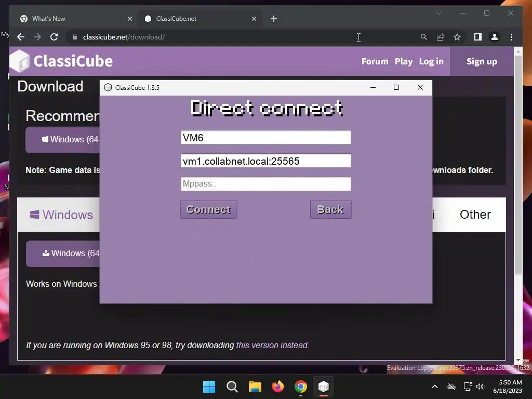The width and height of the screenshot is (532, 399).
Task: Click the ClassiCube 1.3.5 title bar icon
Action: click(108, 87)
